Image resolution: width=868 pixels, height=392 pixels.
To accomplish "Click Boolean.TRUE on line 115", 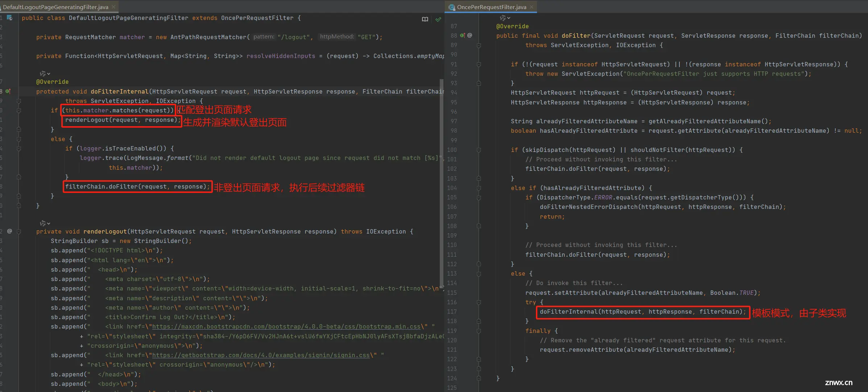I will click(x=732, y=293).
